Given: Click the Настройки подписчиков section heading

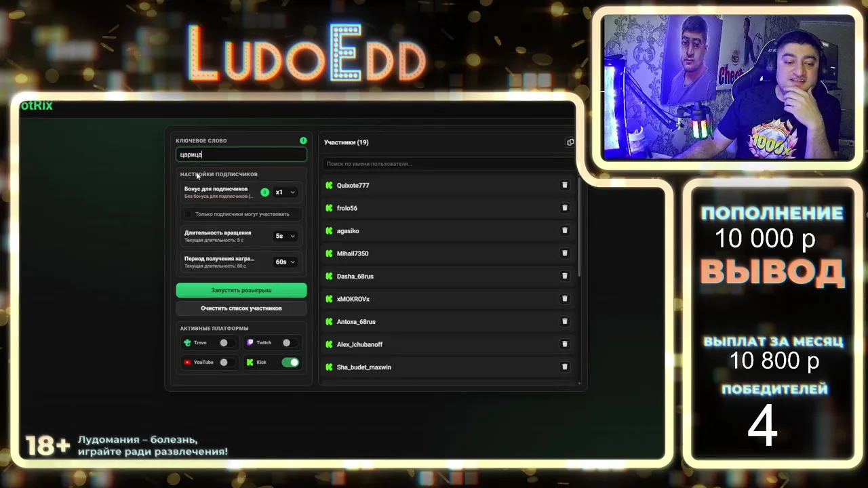Looking at the screenshot, I should click(218, 174).
